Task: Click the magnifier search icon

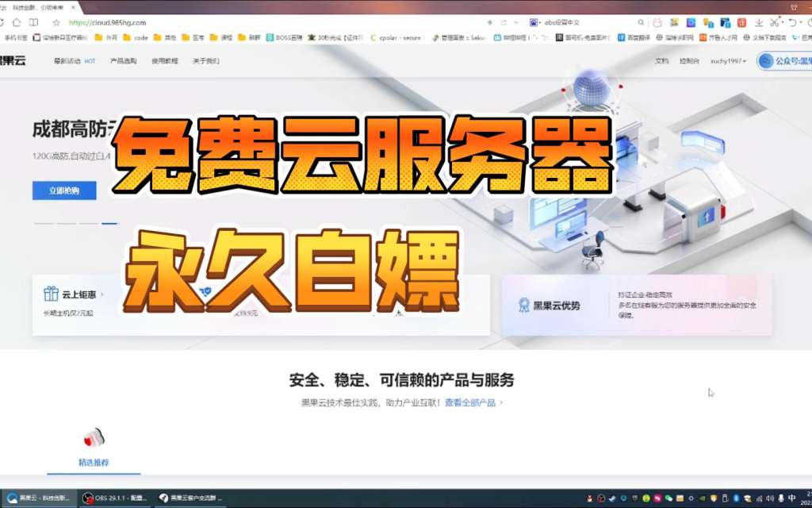Action: pyautogui.click(x=641, y=22)
